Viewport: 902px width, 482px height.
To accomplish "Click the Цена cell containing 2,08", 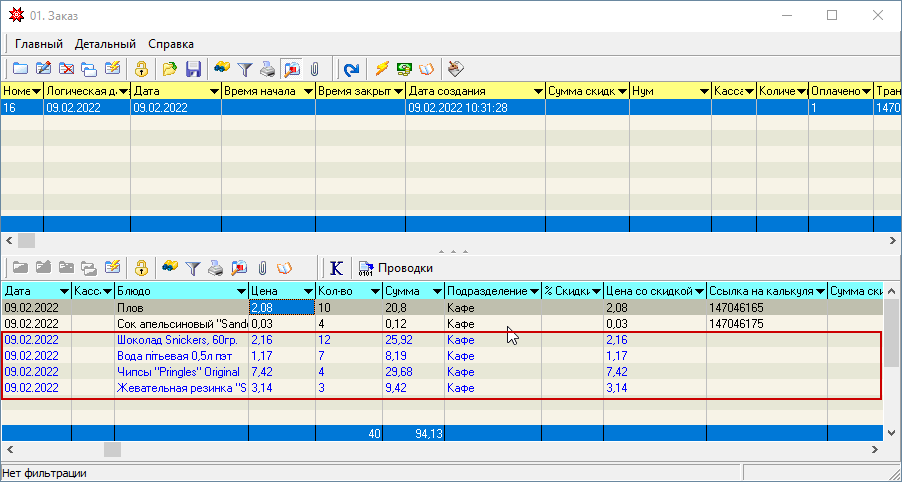I will coord(280,307).
